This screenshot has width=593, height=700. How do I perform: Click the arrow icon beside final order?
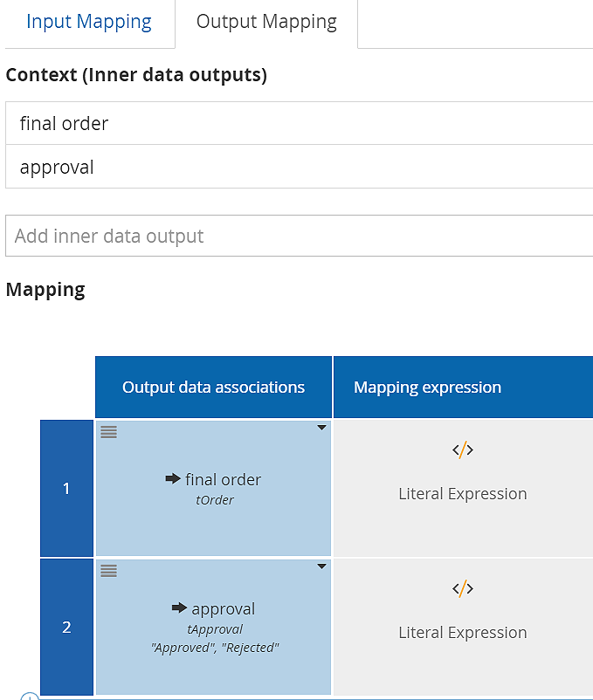point(173,479)
